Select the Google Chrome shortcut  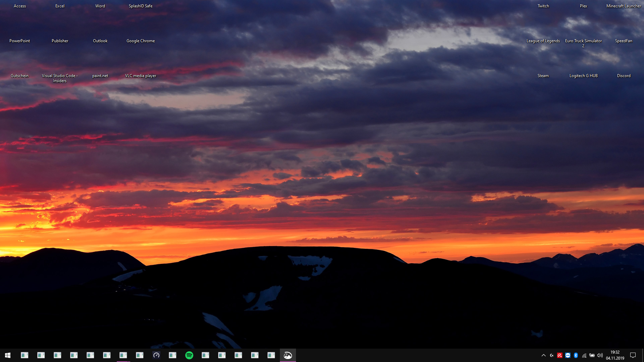(x=141, y=41)
